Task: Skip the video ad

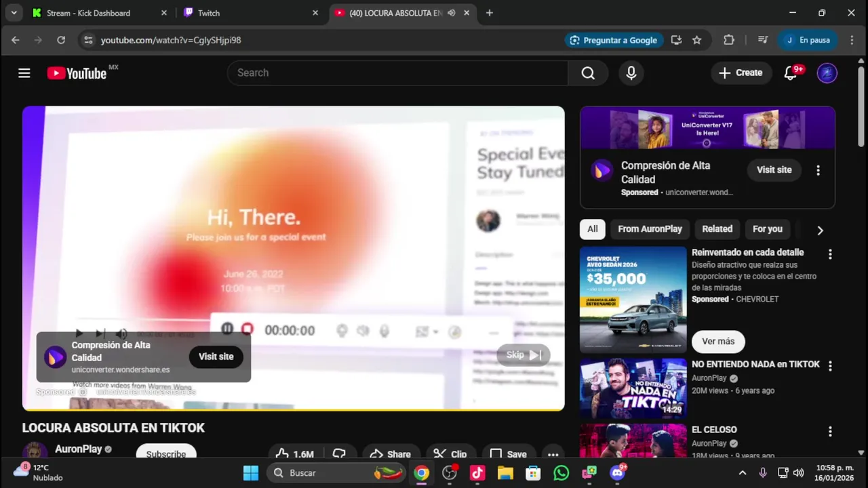Action: coord(524,355)
